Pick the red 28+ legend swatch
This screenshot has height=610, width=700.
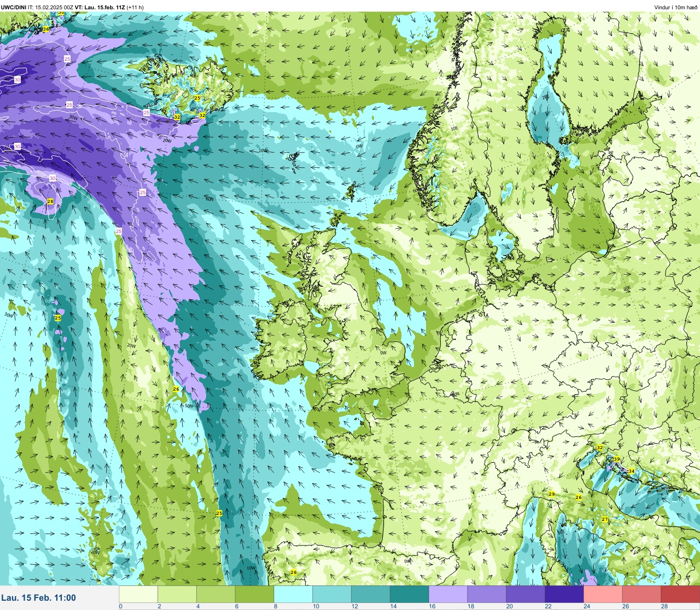[681, 594]
